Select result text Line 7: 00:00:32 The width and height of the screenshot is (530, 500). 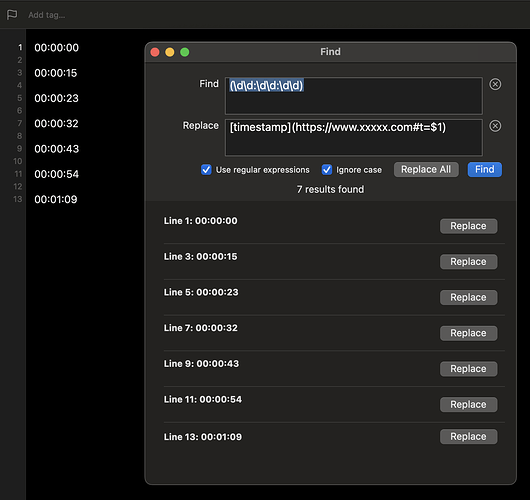[200, 328]
